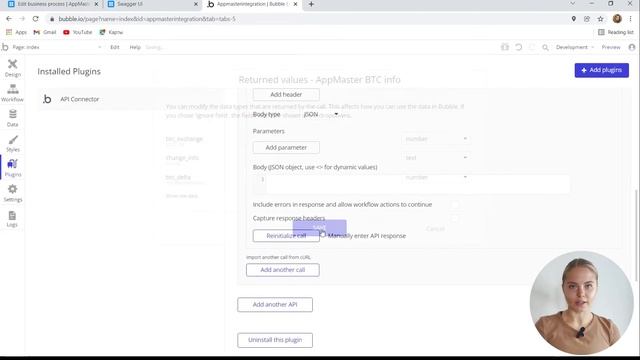Switch to Edit business process AppMaster tab

53,4
